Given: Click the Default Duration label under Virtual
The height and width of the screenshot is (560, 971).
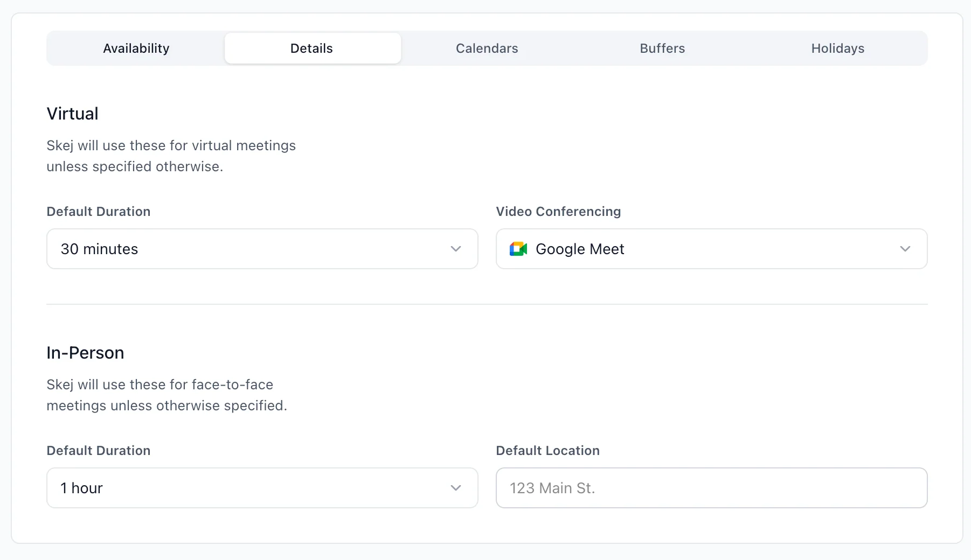Looking at the screenshot, I should 99,212.
